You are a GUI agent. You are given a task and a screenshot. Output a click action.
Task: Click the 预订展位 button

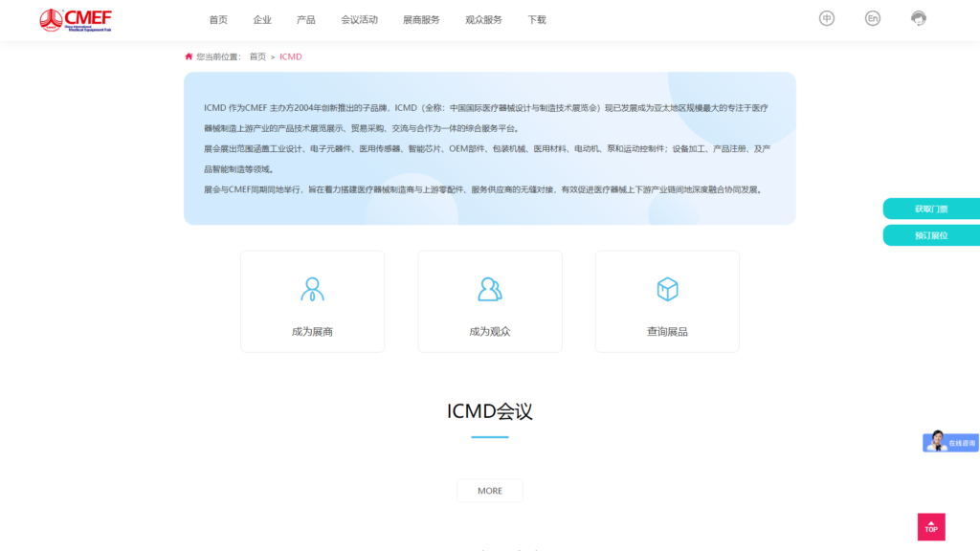(x=931, y=235)
